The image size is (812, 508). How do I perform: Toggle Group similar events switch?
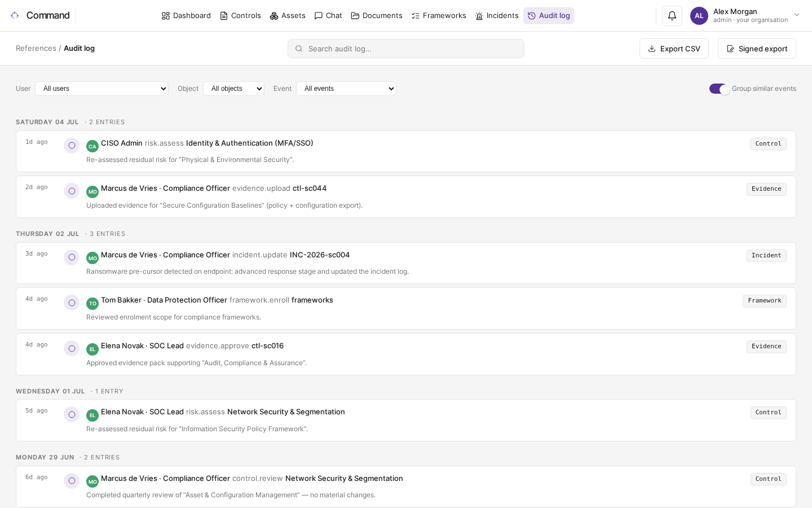[720, 89]
